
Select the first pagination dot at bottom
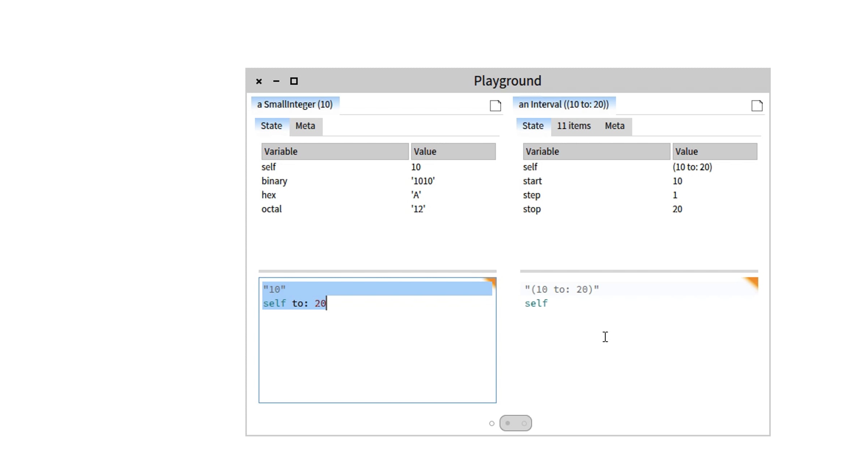(492, 423)
